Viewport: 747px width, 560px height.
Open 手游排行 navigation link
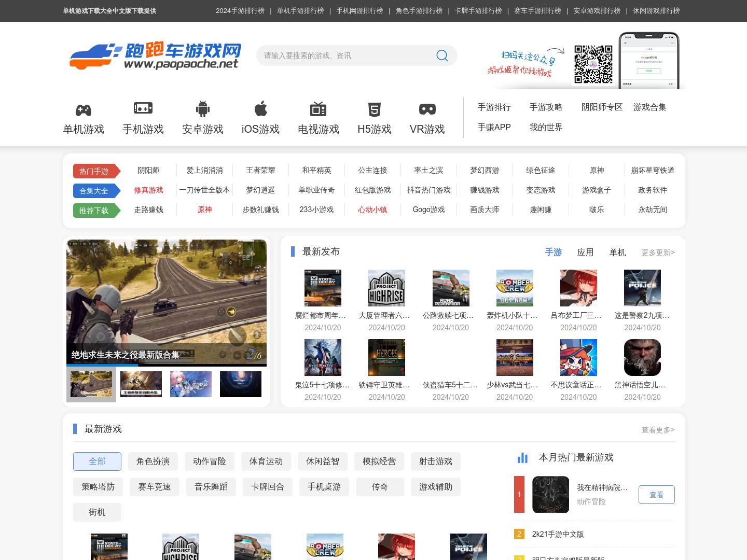point(494,107)
